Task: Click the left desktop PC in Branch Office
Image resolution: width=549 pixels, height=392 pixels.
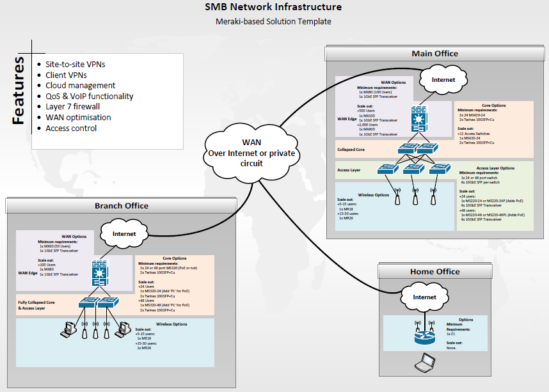Action: [x=68, y=330]
